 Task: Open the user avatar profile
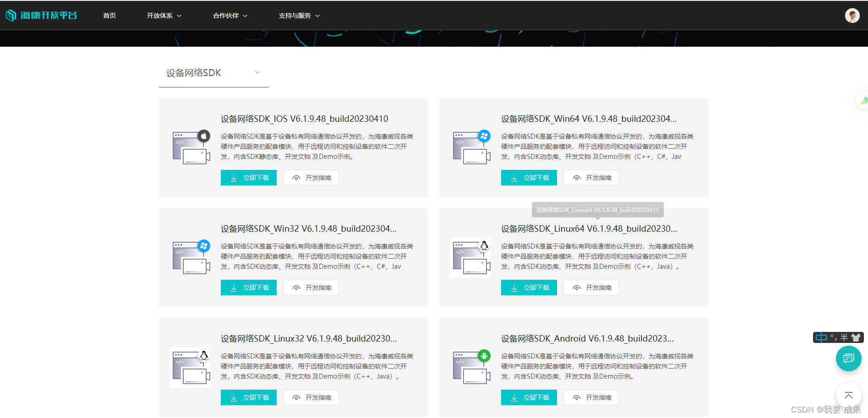coord(852,16)
